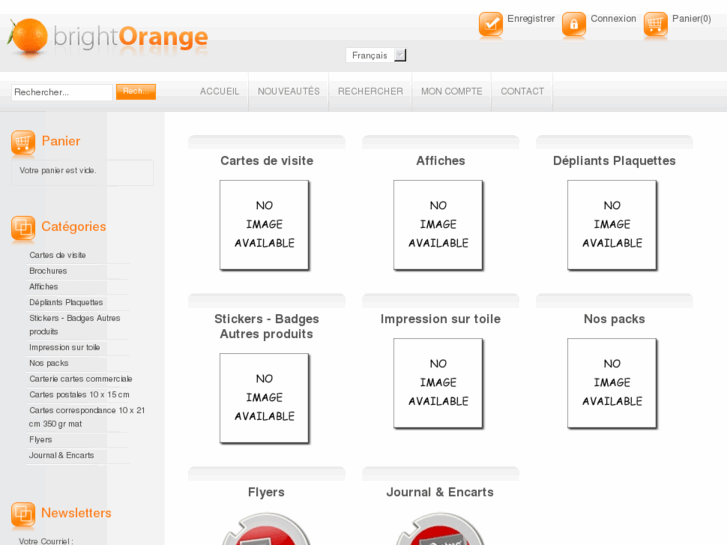Open the Journal & Encarts grid heading
The image size is (727, 545).
click(440, 492)
